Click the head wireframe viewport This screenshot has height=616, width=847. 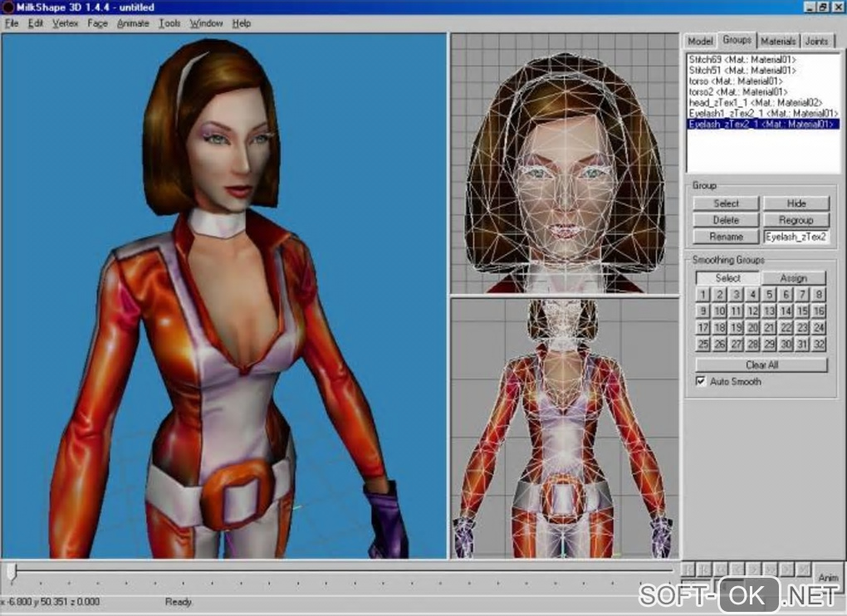(x=565, y=164)
